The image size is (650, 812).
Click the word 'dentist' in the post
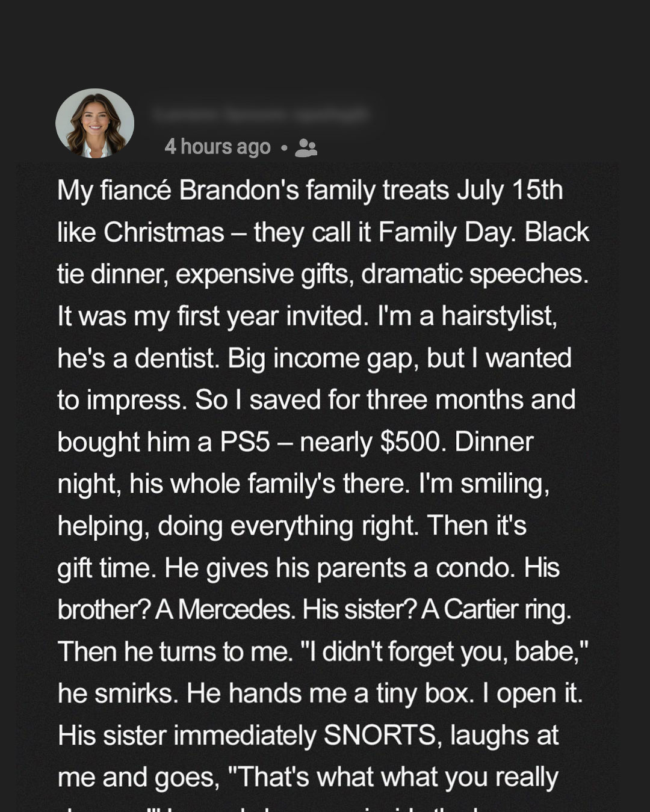click(x=177, y=358)
